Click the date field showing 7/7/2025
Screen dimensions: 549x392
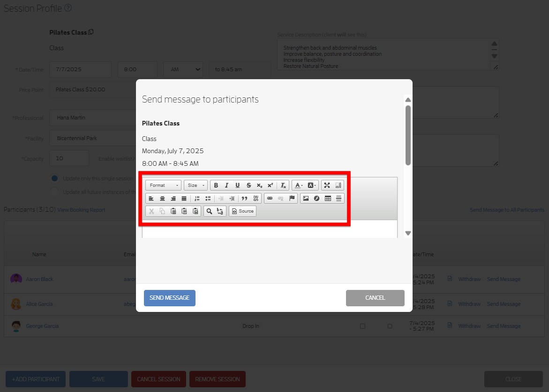pos(81,70)
